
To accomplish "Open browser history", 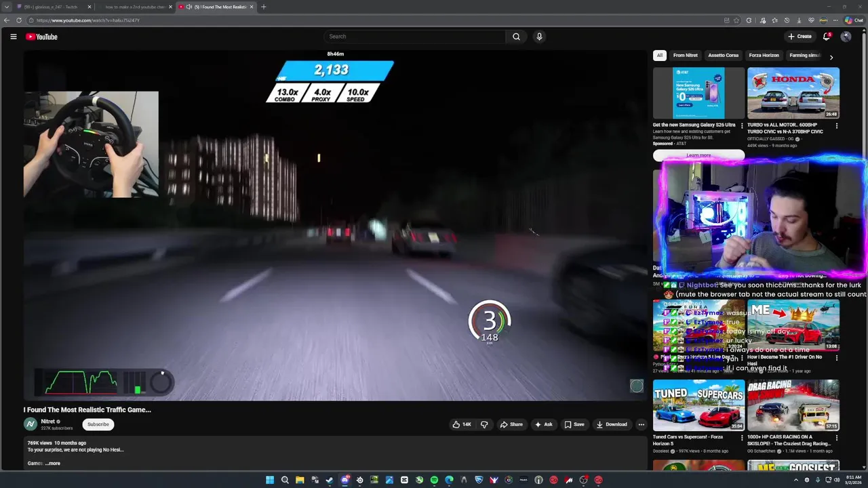I will (787, 20).
